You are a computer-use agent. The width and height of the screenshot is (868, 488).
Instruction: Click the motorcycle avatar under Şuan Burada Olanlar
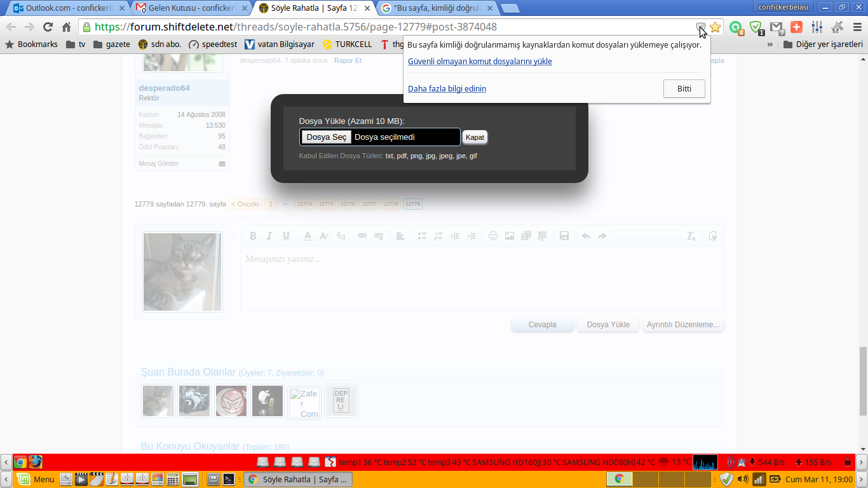[x=194, y=401]
